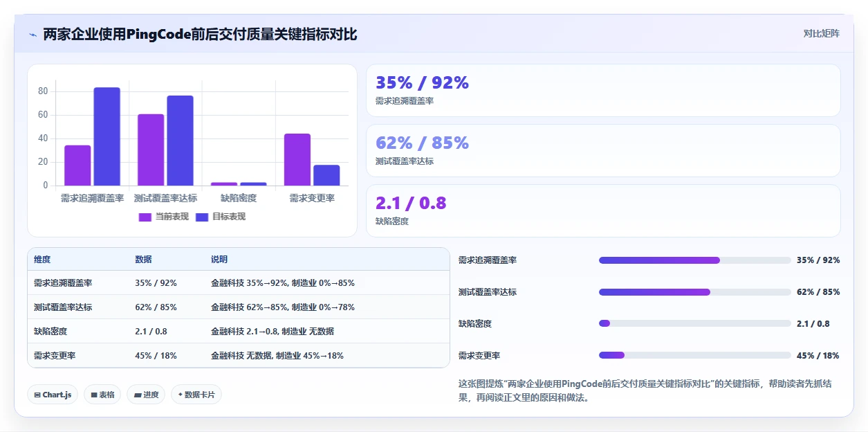This screenshot has width=868, height=432.
Task: Click the lightning icon beside the title
Action: click(x=33, y=34)
